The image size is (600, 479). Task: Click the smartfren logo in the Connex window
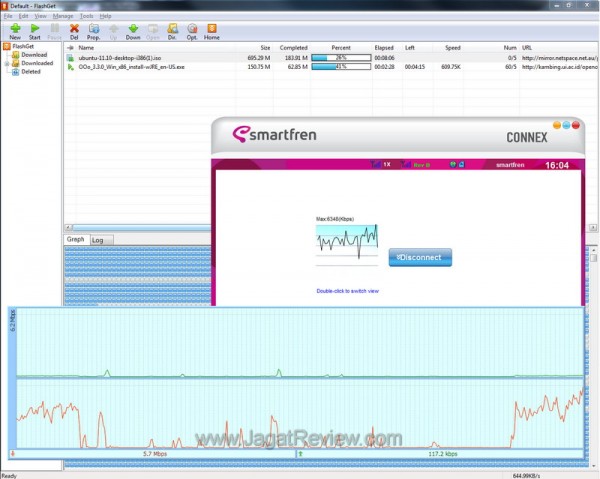coord(274,135)
